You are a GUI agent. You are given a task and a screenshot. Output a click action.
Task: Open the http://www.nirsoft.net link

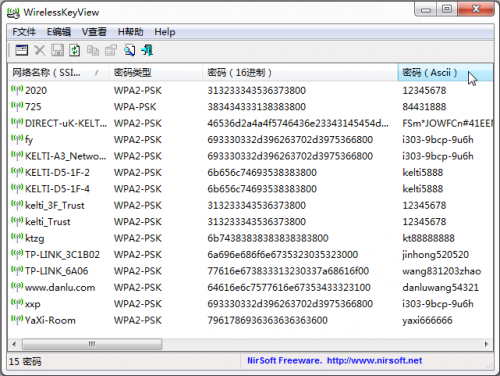click(x=374, y=360)
